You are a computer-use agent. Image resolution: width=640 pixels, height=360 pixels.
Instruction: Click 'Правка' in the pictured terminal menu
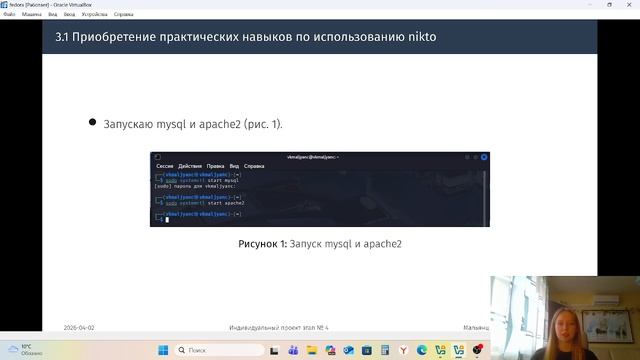pos(215,166)
